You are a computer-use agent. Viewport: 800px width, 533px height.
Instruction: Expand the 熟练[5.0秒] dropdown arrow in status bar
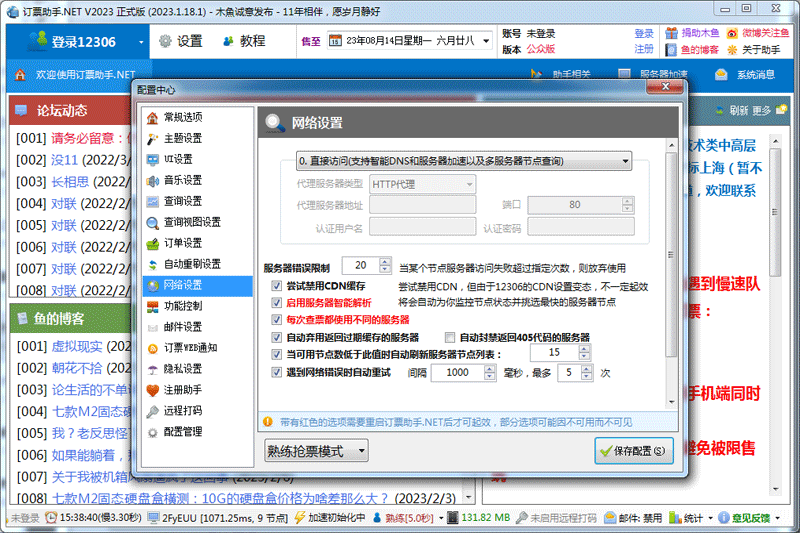click(x=441, y=518)
